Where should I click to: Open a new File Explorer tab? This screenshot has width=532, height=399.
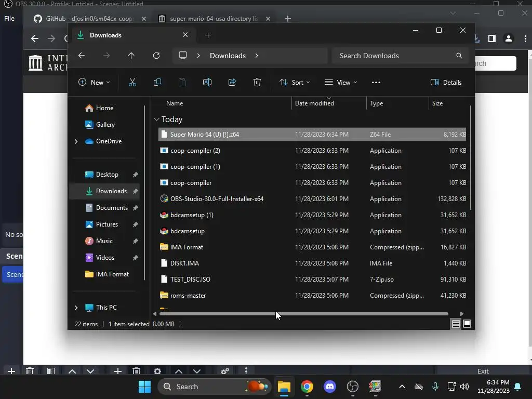point(208,35)
